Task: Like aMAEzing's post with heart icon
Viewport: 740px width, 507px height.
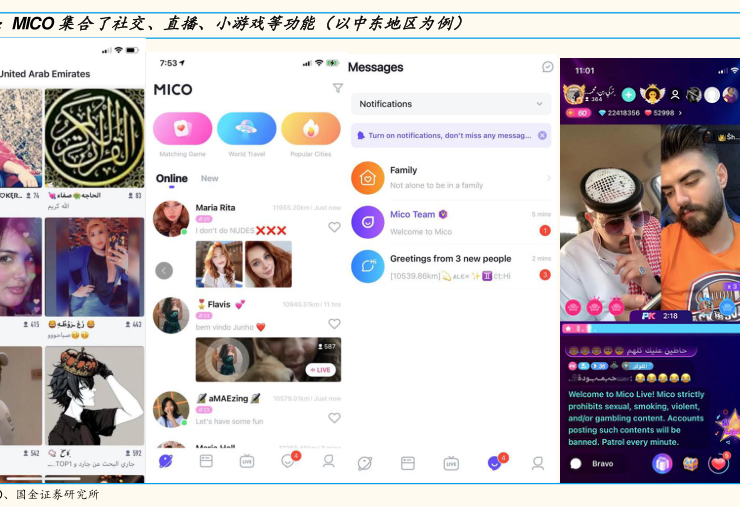Action: click(x=334, y=417)
